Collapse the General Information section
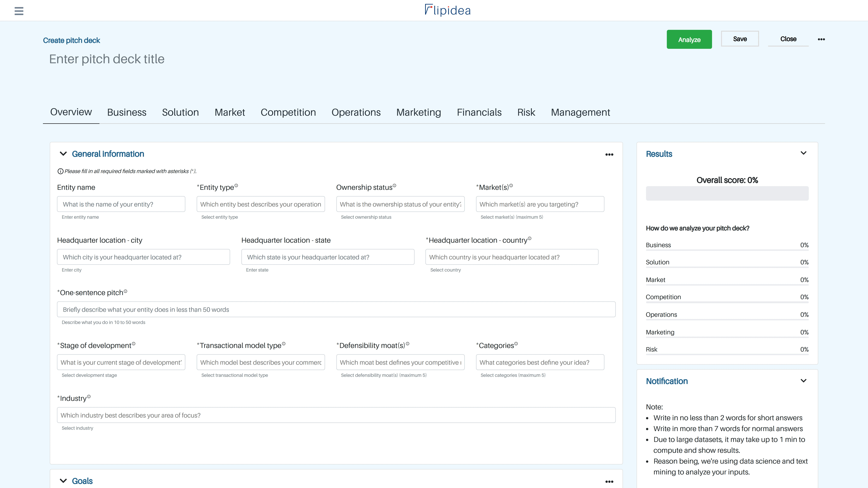This screenshot has width=868, height=488. pos(63,154)
